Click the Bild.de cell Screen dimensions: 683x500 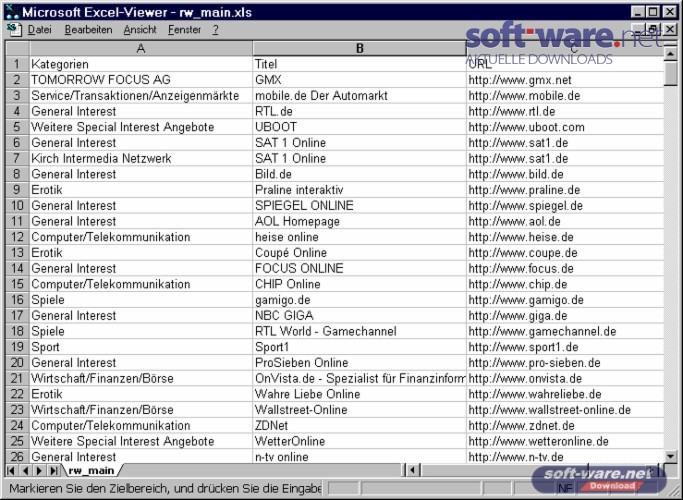point(359,174)
